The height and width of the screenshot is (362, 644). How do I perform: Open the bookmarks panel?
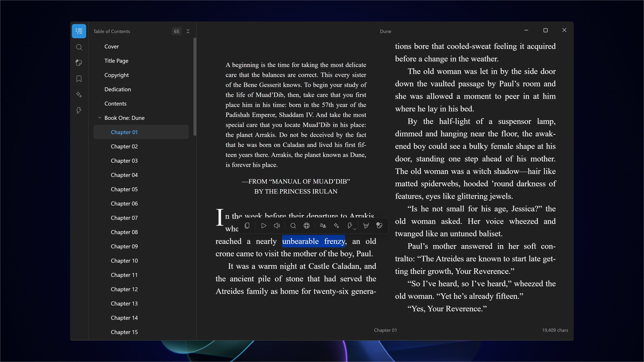79,79
